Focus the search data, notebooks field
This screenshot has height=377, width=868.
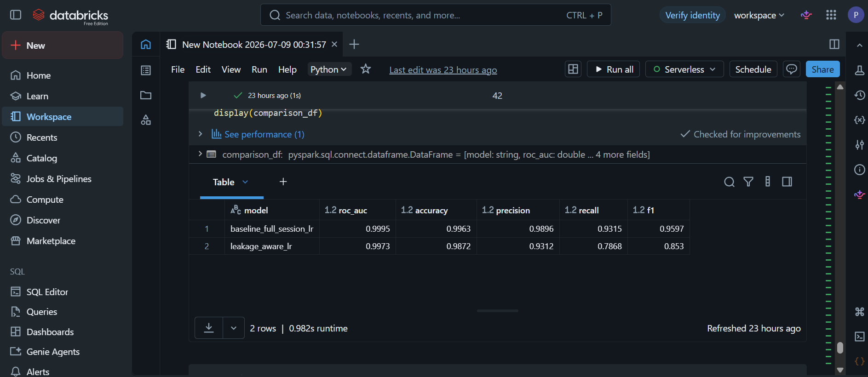pyautogui.click(x=436, y=15)
